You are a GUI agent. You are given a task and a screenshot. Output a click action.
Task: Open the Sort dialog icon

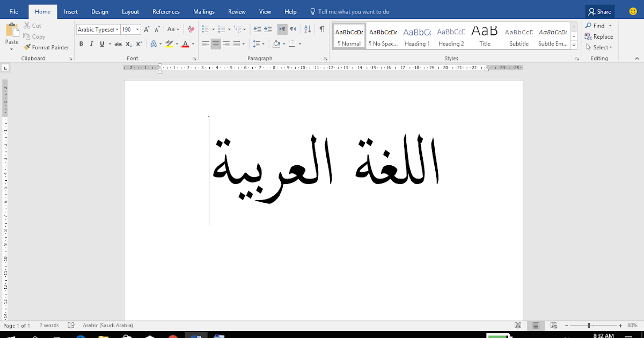306,29
